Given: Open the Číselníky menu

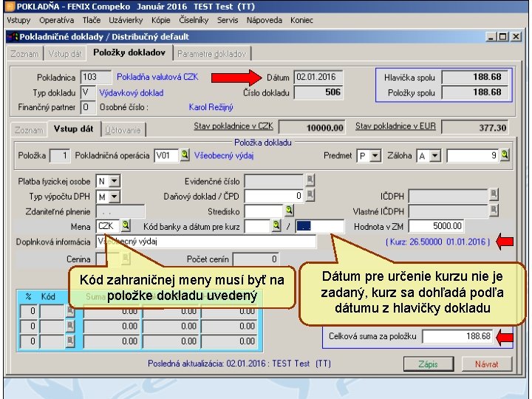Looking at the screenshot, I should (x=194, y=21).
